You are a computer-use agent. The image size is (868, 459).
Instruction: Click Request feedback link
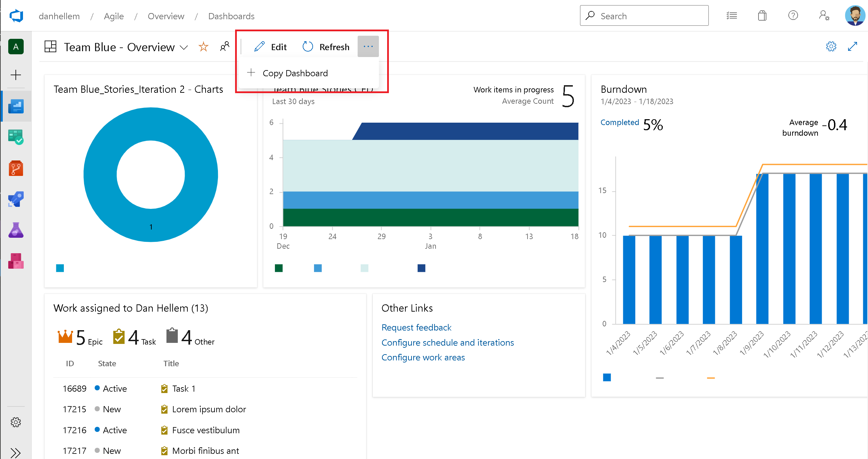[416, 326]
